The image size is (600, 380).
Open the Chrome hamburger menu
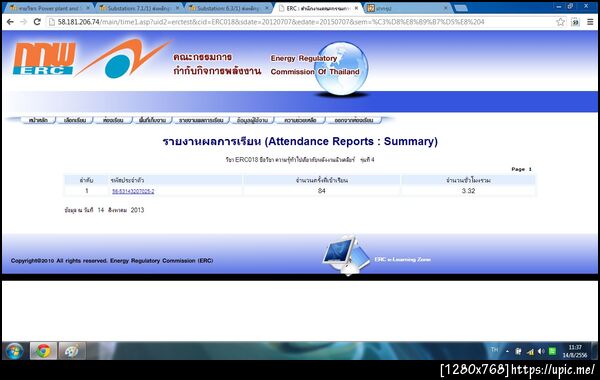pyautogui.click(x=590, y=22)
